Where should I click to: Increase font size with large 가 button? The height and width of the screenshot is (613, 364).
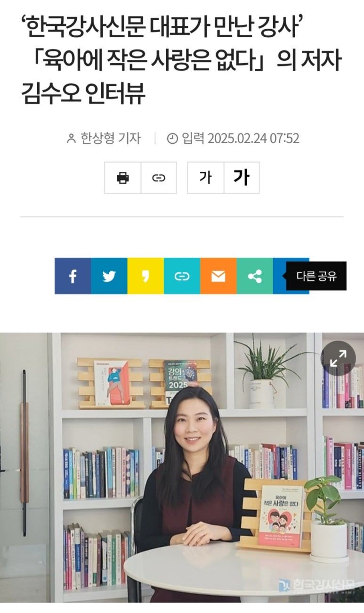[x=242, y=178]
